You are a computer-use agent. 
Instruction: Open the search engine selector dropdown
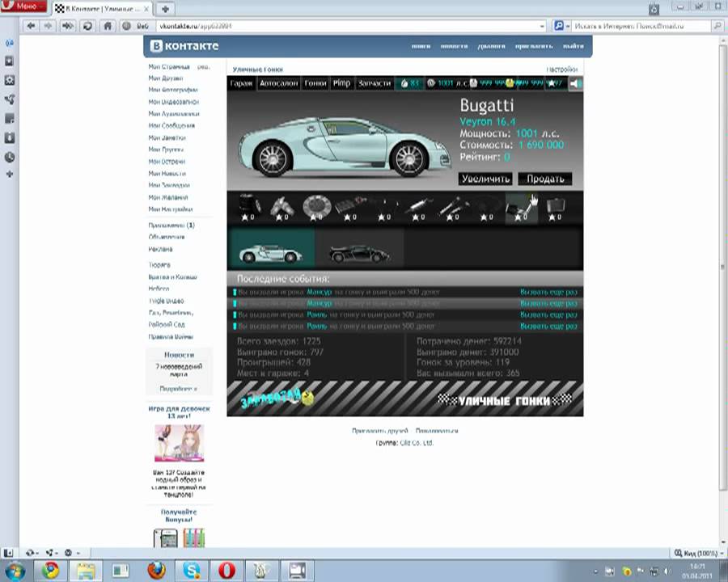562,26
